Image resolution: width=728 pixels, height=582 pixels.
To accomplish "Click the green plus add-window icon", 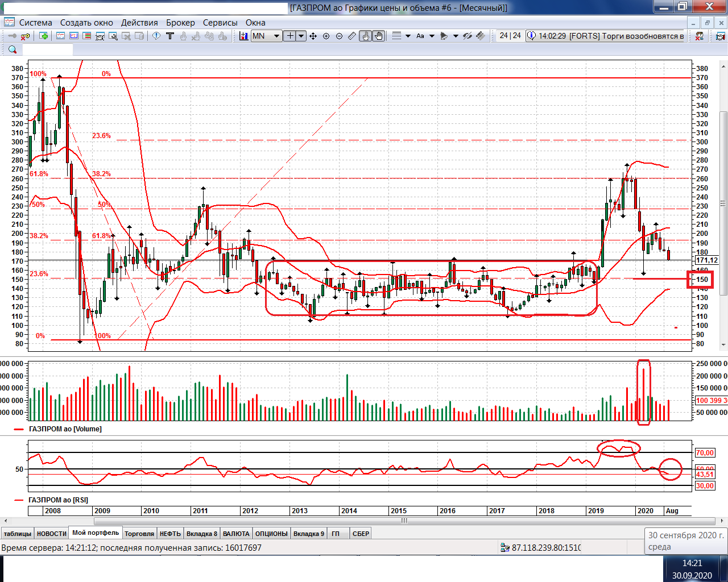I will tap(44, 36).
